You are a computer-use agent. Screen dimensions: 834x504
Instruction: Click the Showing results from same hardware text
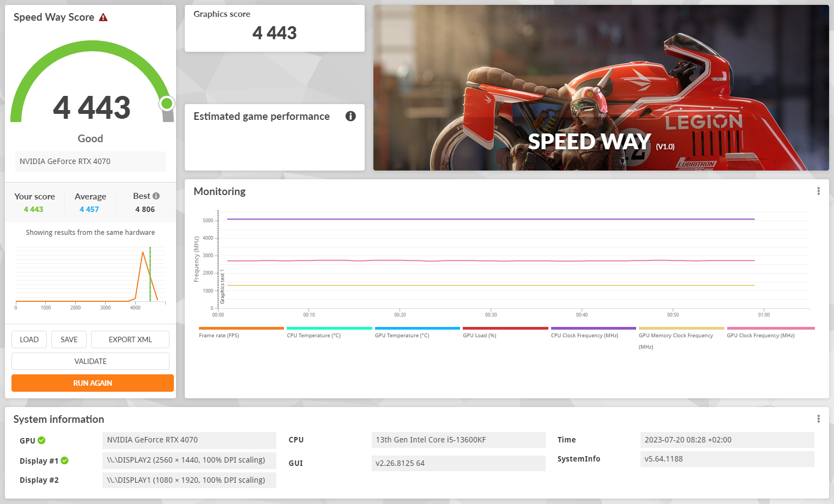[90, 233]
